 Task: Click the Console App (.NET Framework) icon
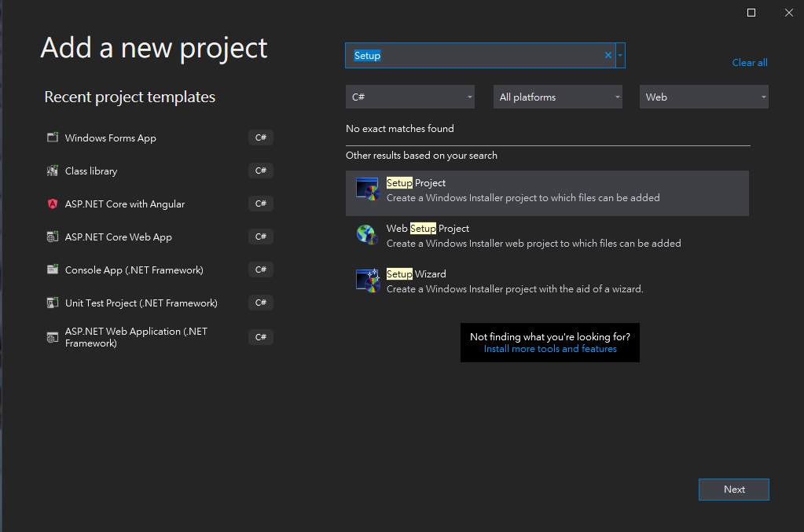[53, 270]
